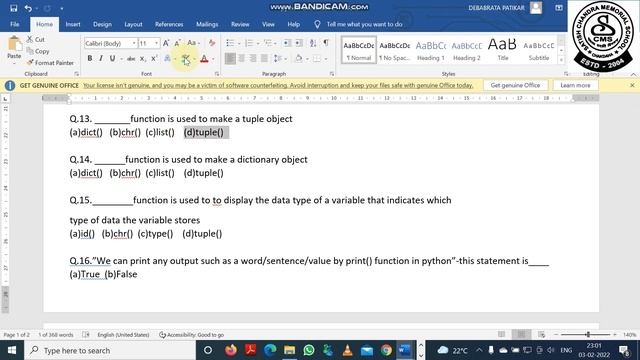Open Firefox from the taskbar
Viewport: 640px width, 360px height.
point(231,350)
